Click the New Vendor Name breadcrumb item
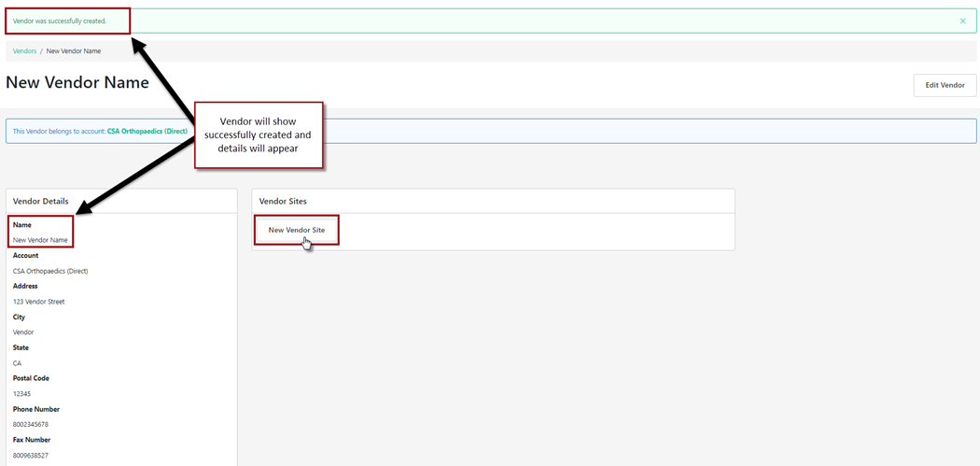 pos(74,51)
